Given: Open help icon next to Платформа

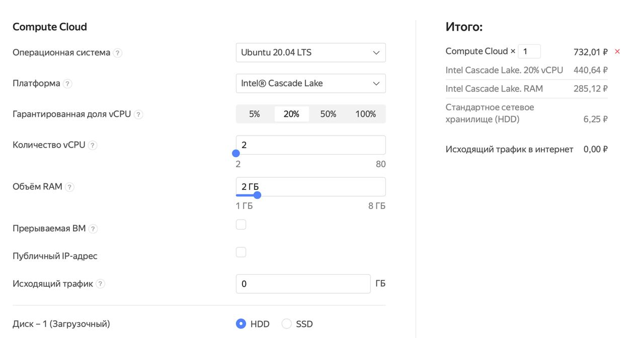Looking at the screenshot, I should 67,84.
